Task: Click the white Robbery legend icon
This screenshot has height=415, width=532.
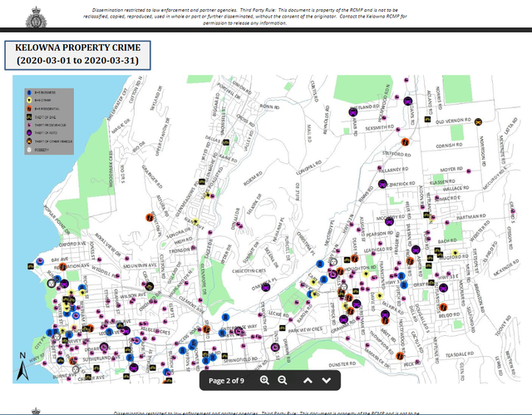Action: tap(29, 150)
